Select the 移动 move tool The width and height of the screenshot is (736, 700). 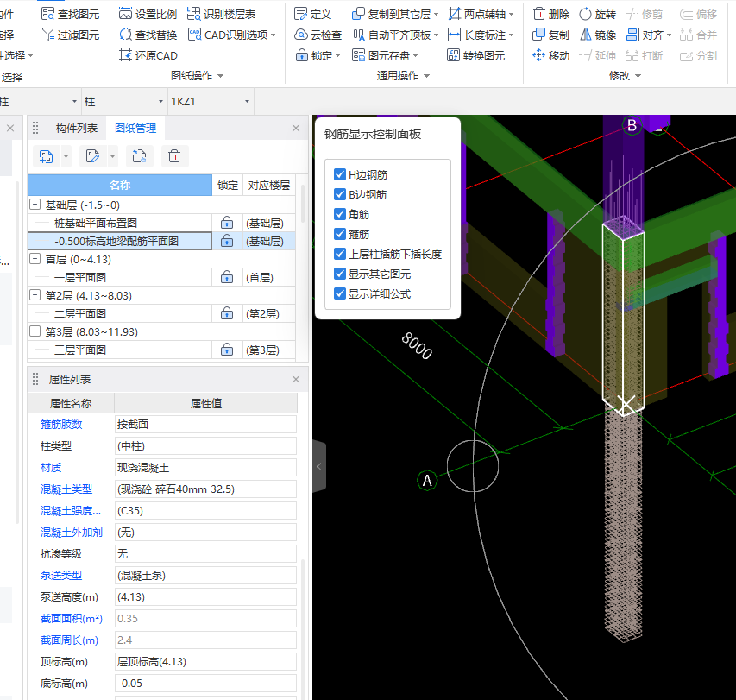pyautogui.click(x=551, y=55)
